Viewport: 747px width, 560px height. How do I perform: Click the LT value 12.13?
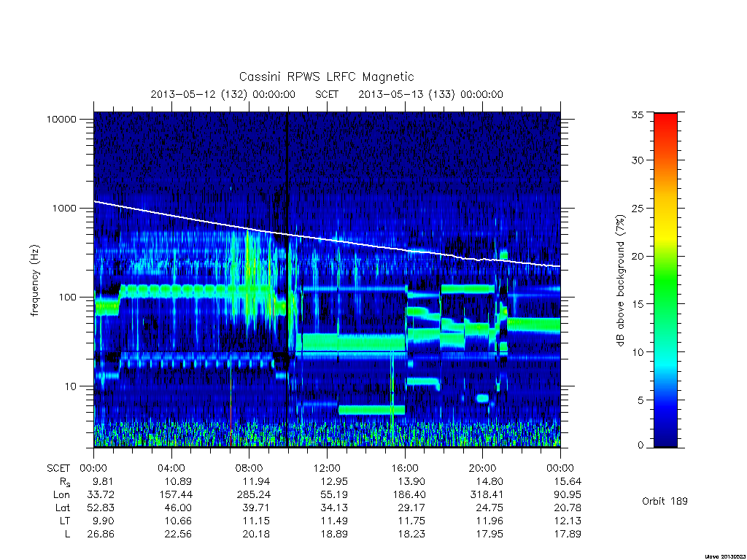click(568, 521)
